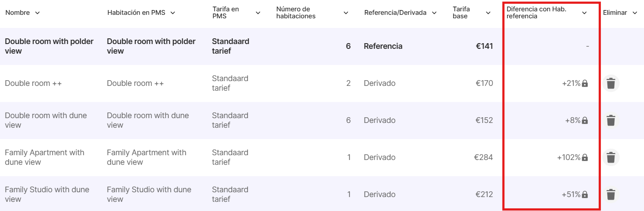This screenshot has width=644, height=211.
Task: Select the Family Studio with dune view name
Action: coord(47,194)
